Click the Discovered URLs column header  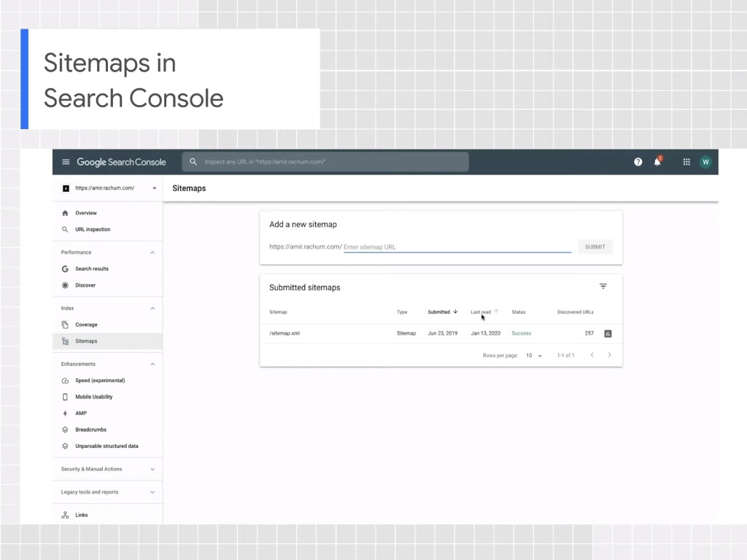point(576,312)
